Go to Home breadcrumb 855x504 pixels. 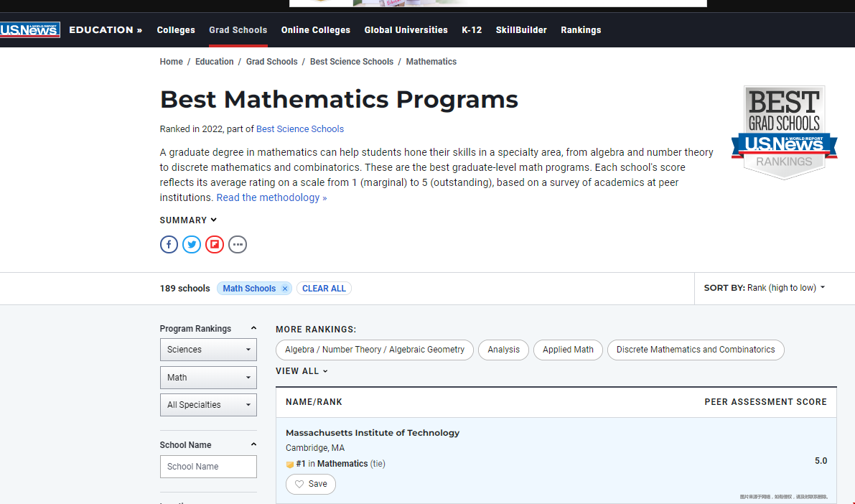(172, 62)
